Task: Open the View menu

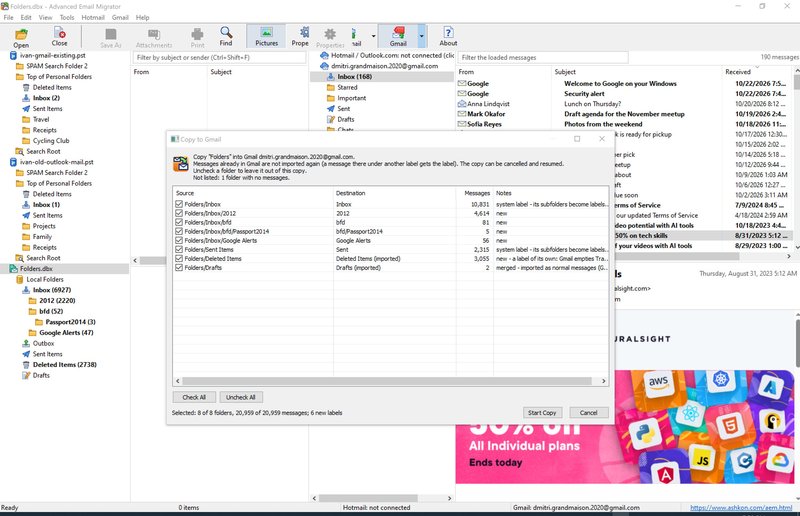Action: (x=45, y=17)
